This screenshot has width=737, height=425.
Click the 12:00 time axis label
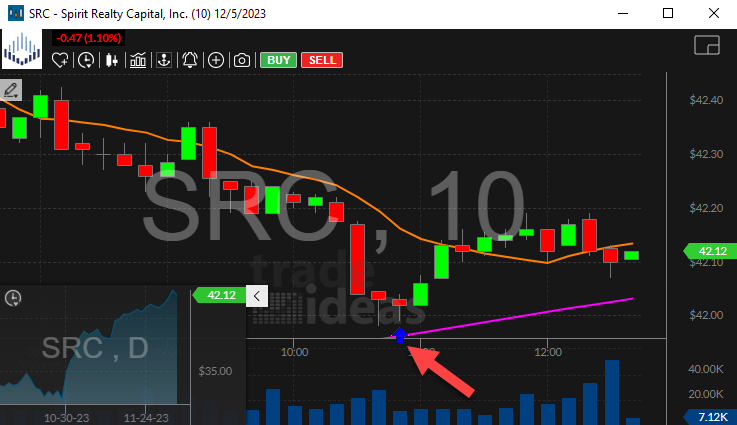pos(548,352)
